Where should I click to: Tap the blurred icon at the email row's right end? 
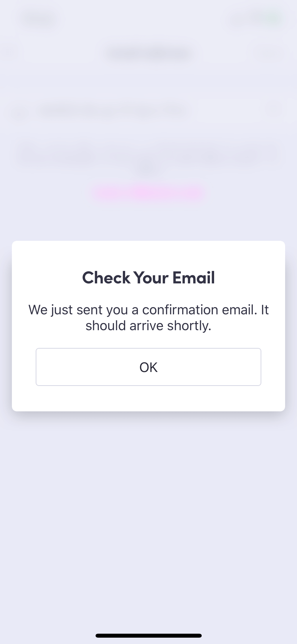(274, 109)
